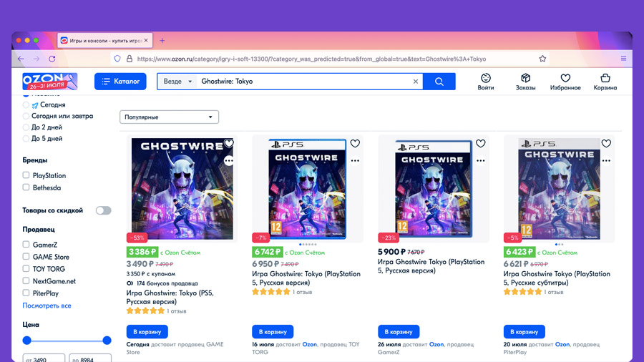Click the browser forward arrow
This screenshot has height=362, width=644.
coord(36,59)
